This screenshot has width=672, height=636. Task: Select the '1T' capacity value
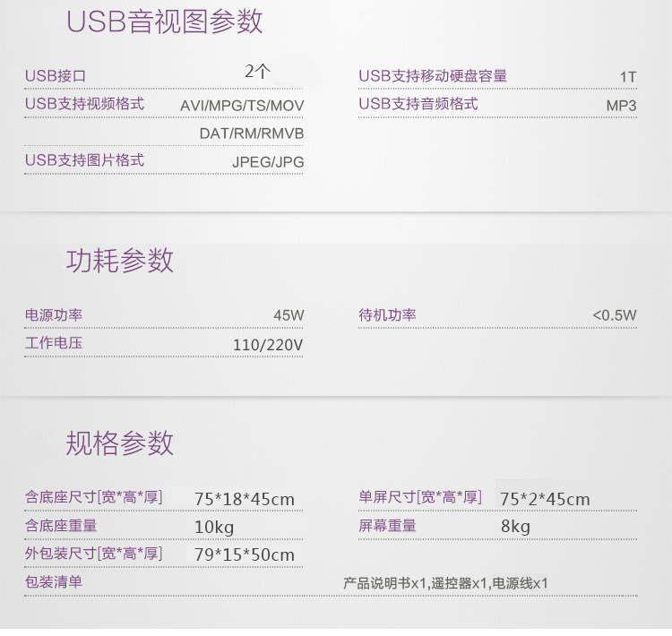628,77
